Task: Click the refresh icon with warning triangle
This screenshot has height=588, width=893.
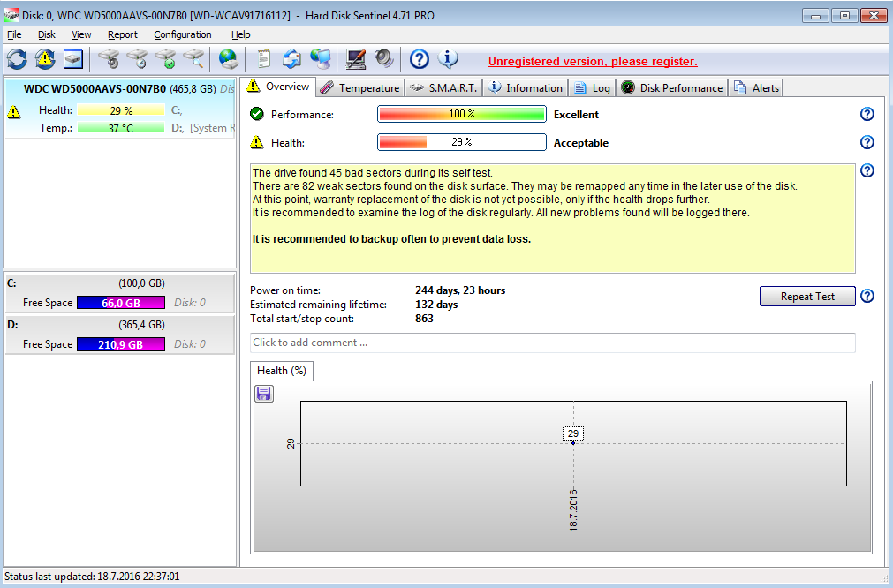Action: tap(45, 58)
